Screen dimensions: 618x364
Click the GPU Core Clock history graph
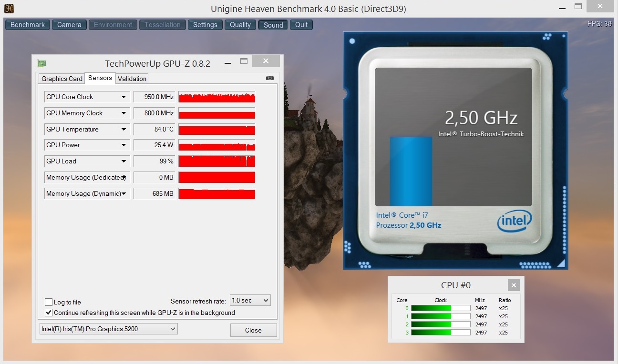coord(217,97)
